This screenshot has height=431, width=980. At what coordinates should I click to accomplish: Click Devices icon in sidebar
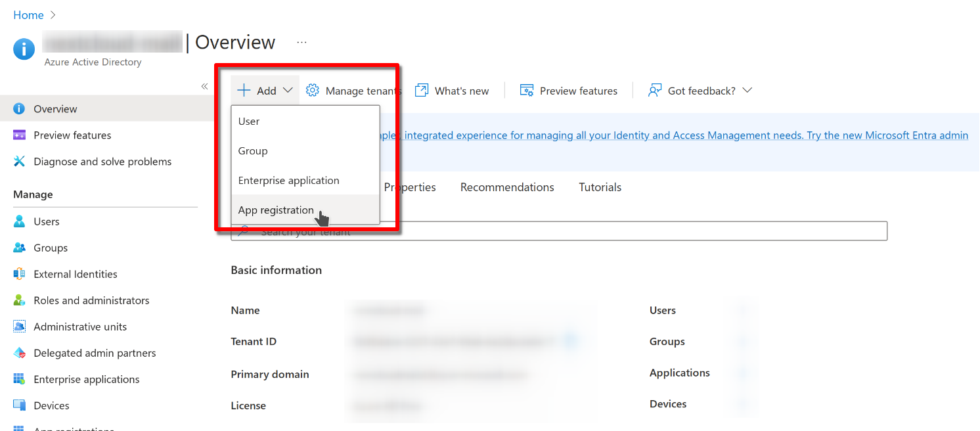coord(20,405)
